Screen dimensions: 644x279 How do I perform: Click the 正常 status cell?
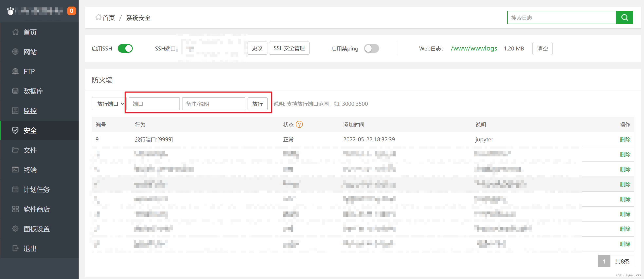tap(288, 140)
